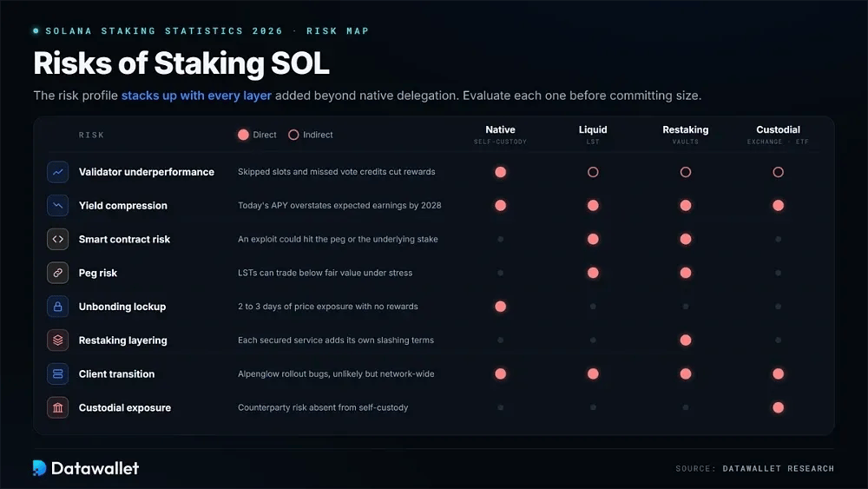
Task: Click Restaking dot in Smart contract risk row
Action: pyautogui.click(x=686, y=239)
